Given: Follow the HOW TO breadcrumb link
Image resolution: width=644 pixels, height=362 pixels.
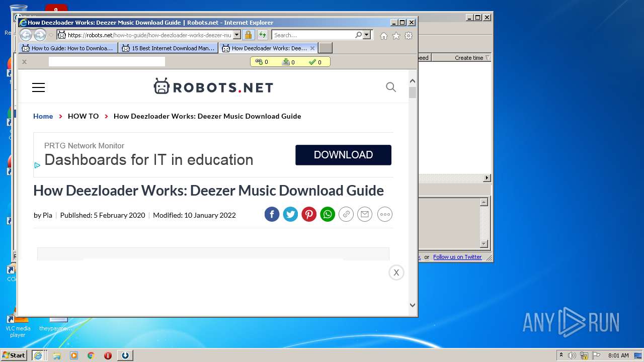Looking at the screenshot, I should click(83, 116).
